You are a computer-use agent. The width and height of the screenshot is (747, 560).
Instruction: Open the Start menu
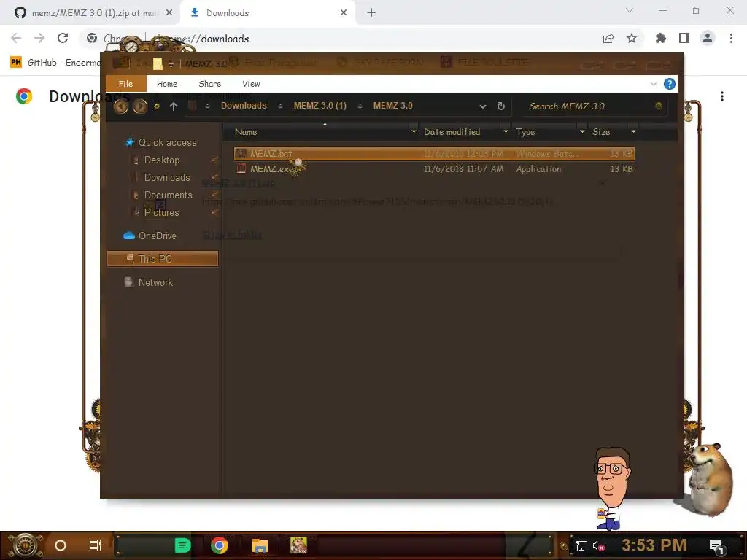(x=25, y=545)
